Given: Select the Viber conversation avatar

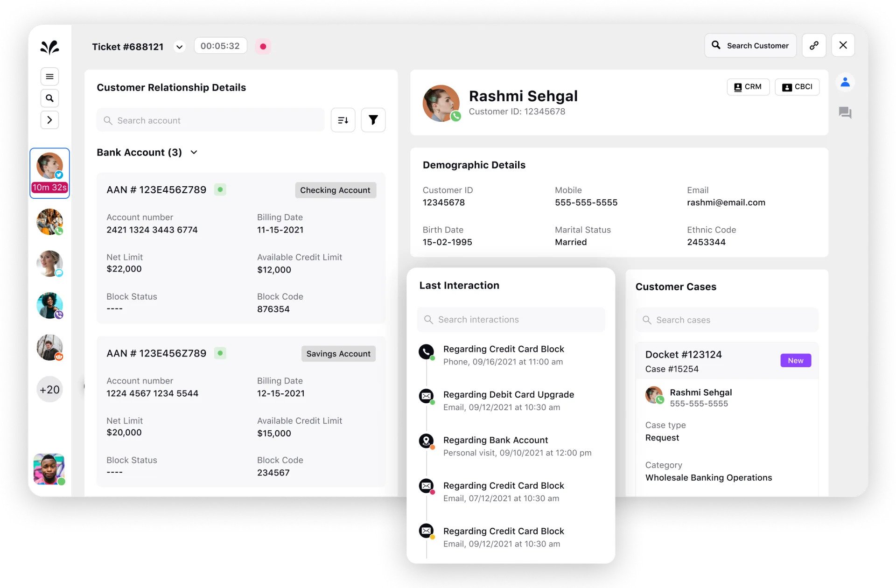Looking at the screenshot, I should tap(49, 306).
